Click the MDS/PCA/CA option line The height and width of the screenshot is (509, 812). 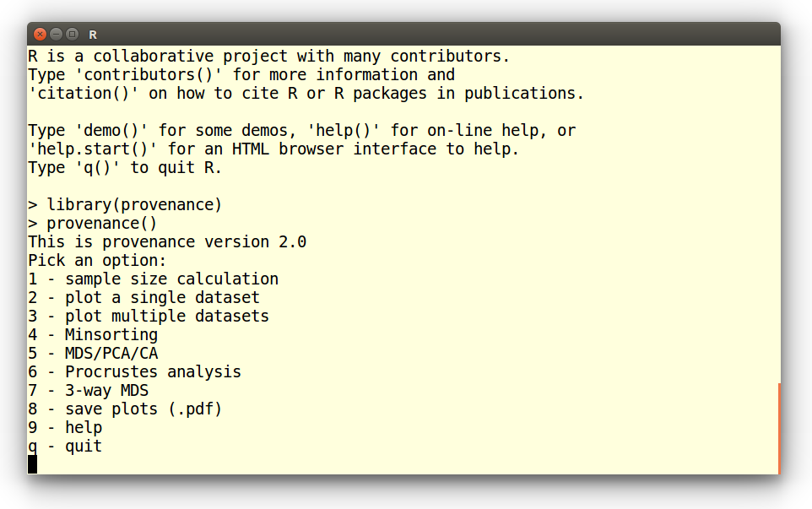click(x=93, y=353)
